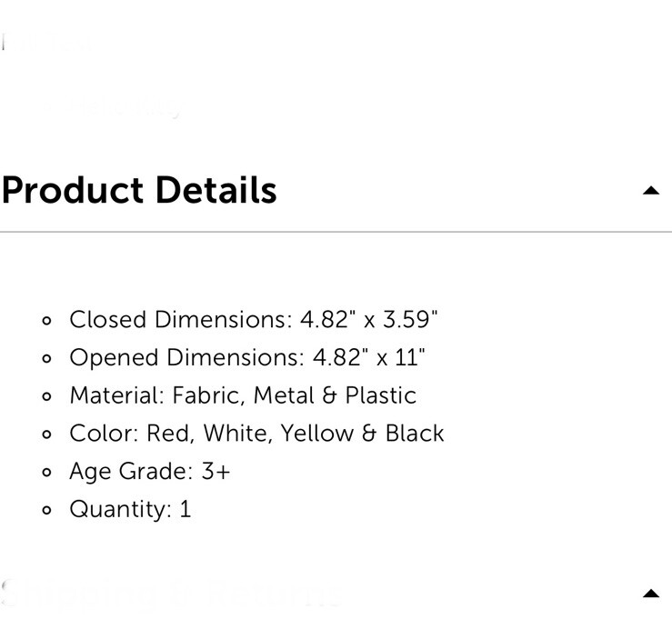Select the Closed Dimensions line
Image resolution: width=672 pixels, height=629 pixels.
pos(254,320)
